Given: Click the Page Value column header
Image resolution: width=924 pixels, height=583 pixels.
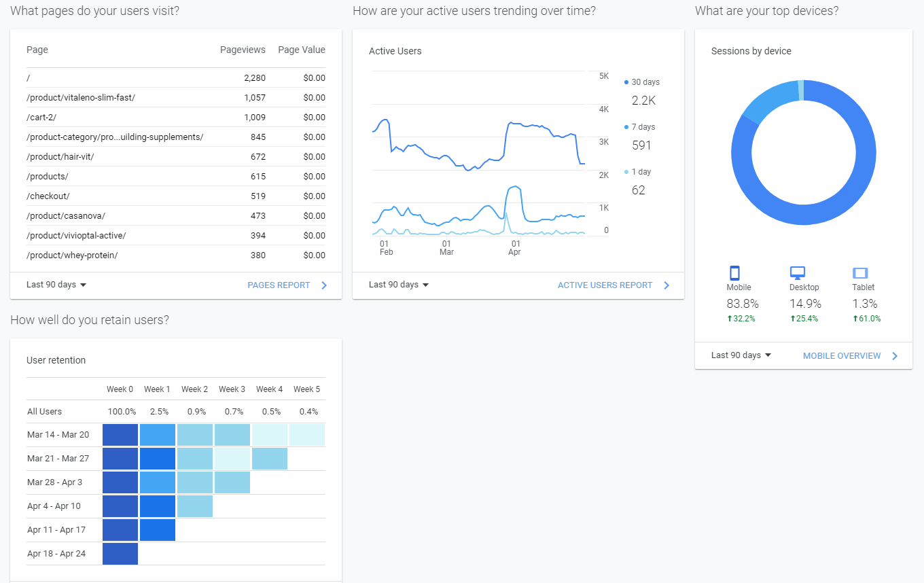Looking at the screenshot, I should click(x=302, y=50).
